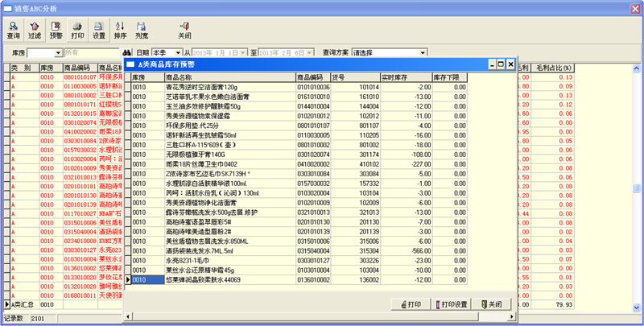This screenshot has height=326, width=644.
Task: Maximize the A类商品库存预警 dialog
Action: (501, 64)
